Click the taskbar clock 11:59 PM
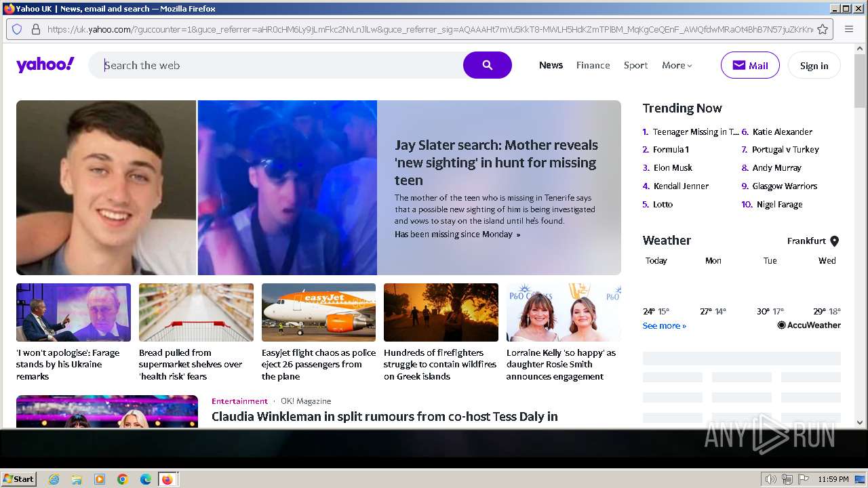 tap(833, 479)
